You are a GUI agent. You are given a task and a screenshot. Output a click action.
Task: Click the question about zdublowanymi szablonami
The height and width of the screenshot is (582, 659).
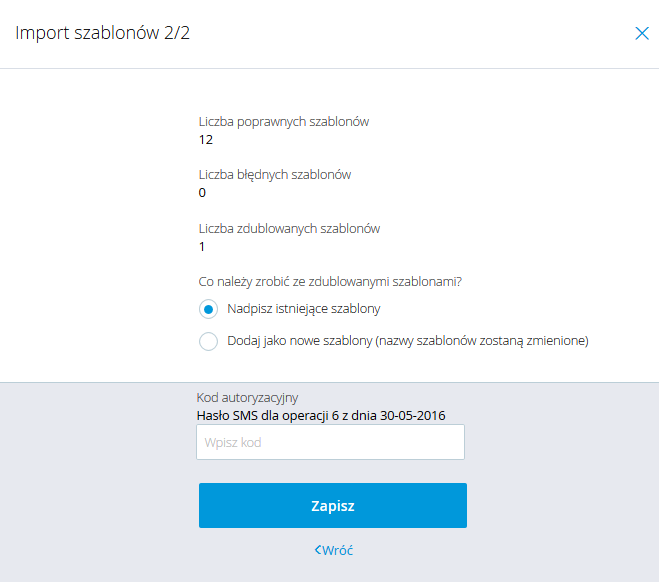point(330,282)
